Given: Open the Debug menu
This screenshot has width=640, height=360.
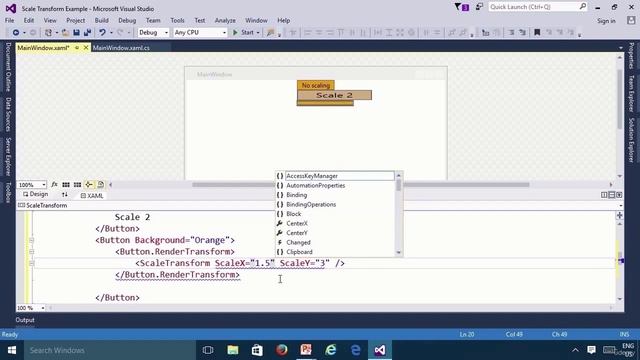Looking at the screenshot, I should [x=127, y=20].
